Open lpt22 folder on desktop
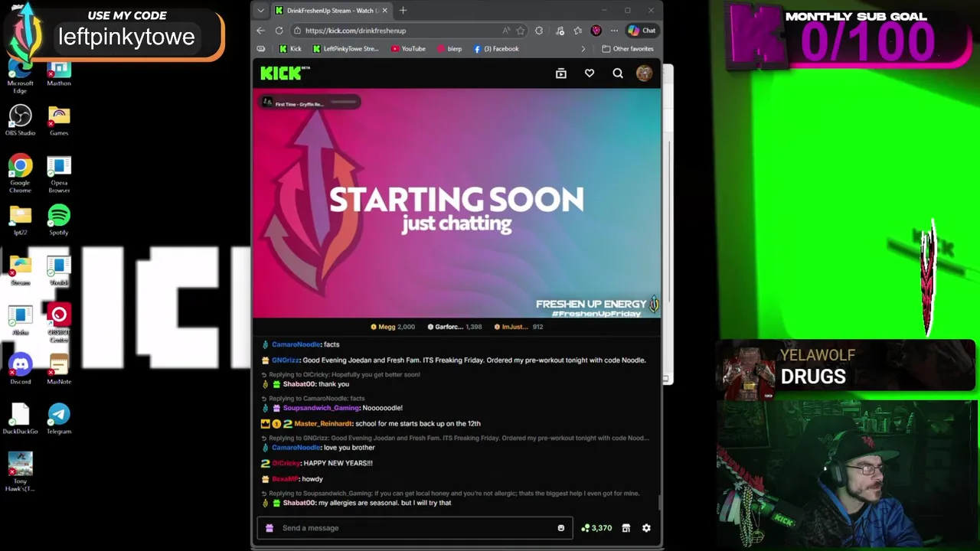 tap(20, 220)
